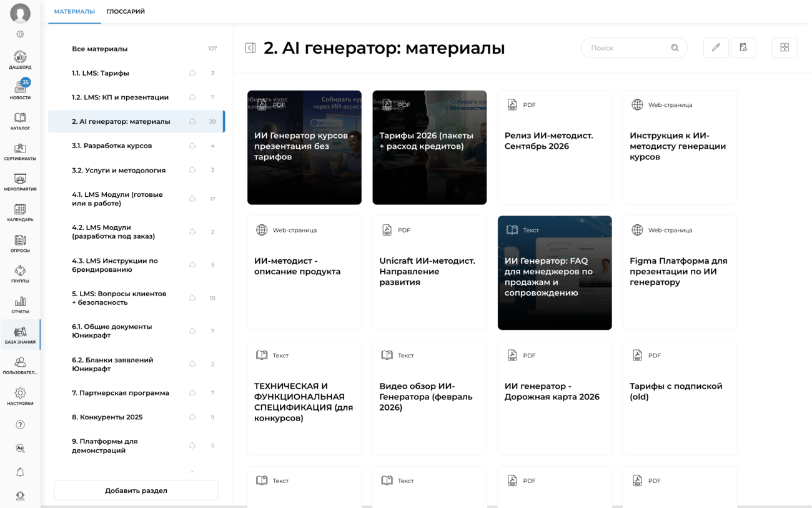This screenshot has width=812, height=508.
Task: Open the support headset icon at bottom
Action: (x=20, y=496)
